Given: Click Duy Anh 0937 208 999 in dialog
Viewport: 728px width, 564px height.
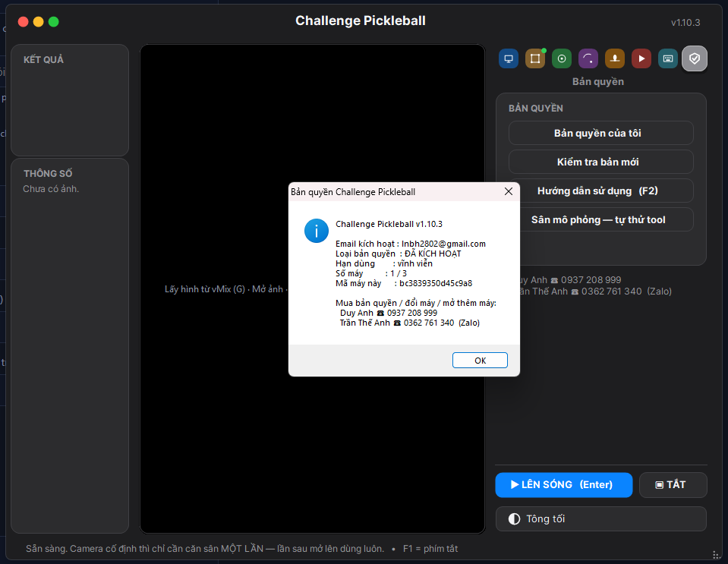Looking at the screenshot, I should point(389,313).
